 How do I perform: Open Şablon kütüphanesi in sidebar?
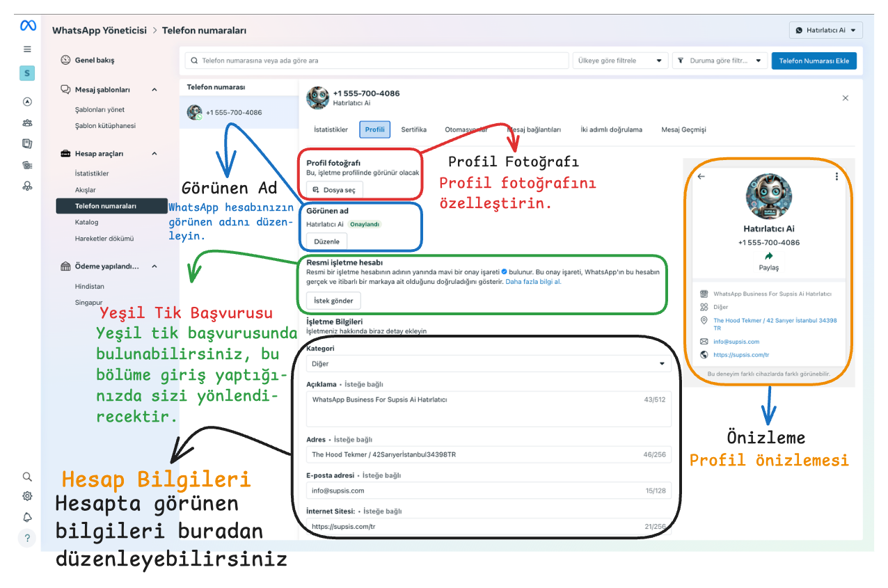coord(105,126)
